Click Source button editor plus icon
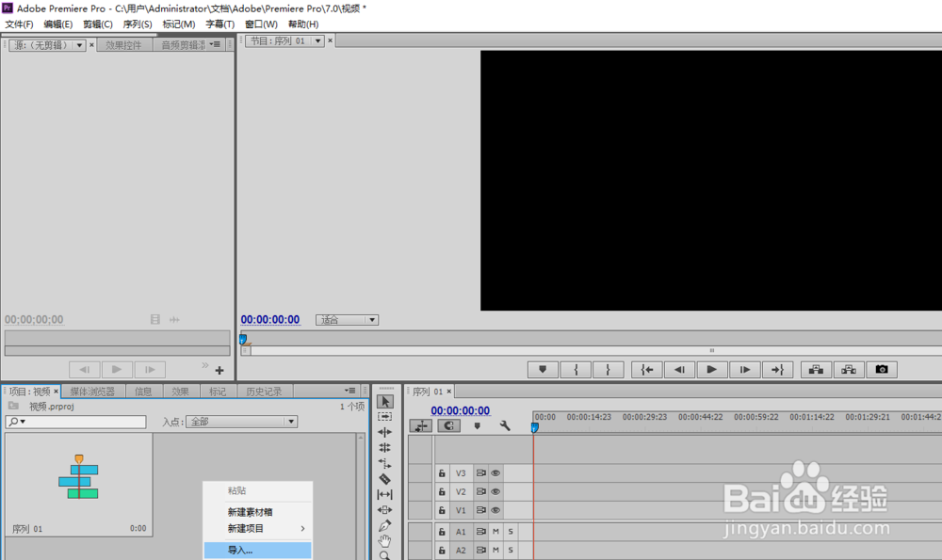Screen dimensions: 942x560 click(219, 370)
